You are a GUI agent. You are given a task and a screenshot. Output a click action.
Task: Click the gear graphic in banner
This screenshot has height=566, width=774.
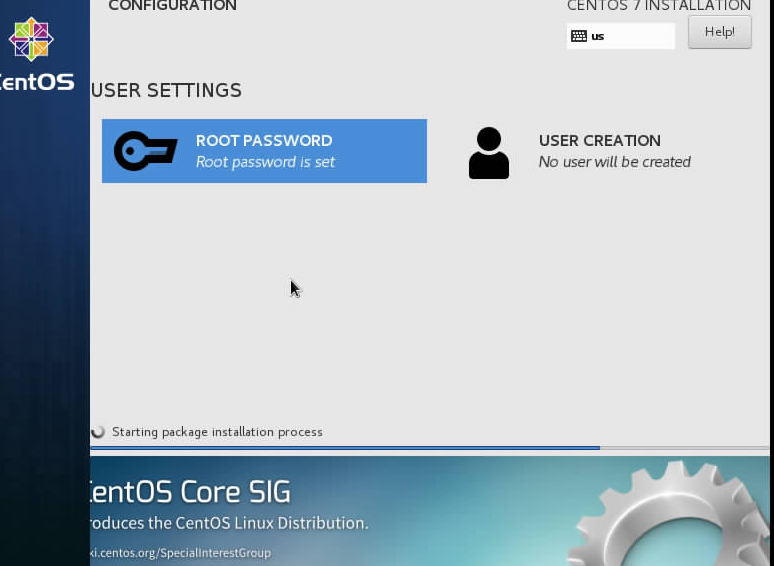pos(667,514)
